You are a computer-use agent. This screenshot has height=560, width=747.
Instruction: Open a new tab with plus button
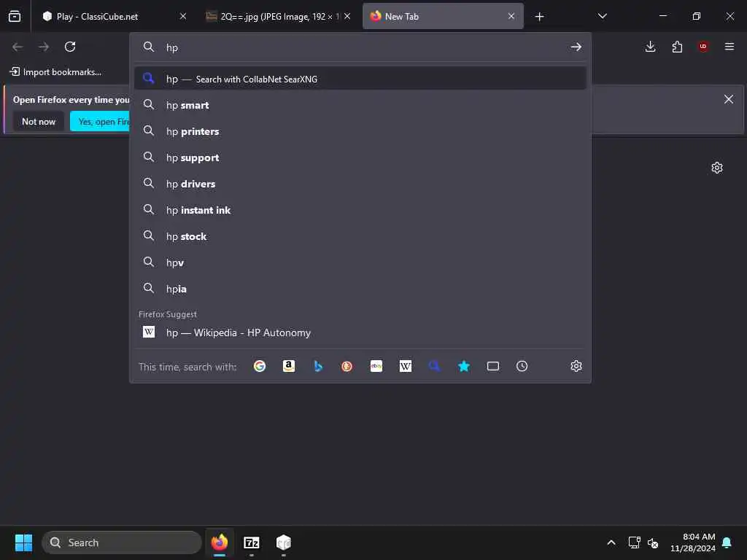[x=539, y=17]
